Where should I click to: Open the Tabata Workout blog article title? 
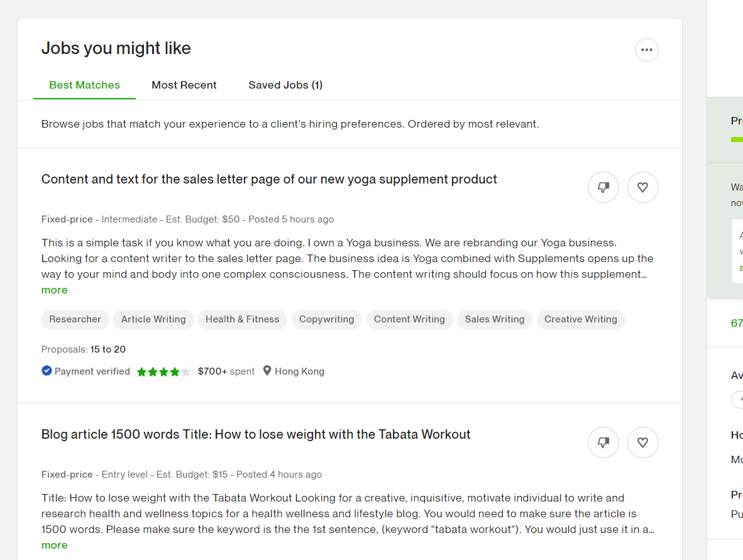[x=256, y=434]
